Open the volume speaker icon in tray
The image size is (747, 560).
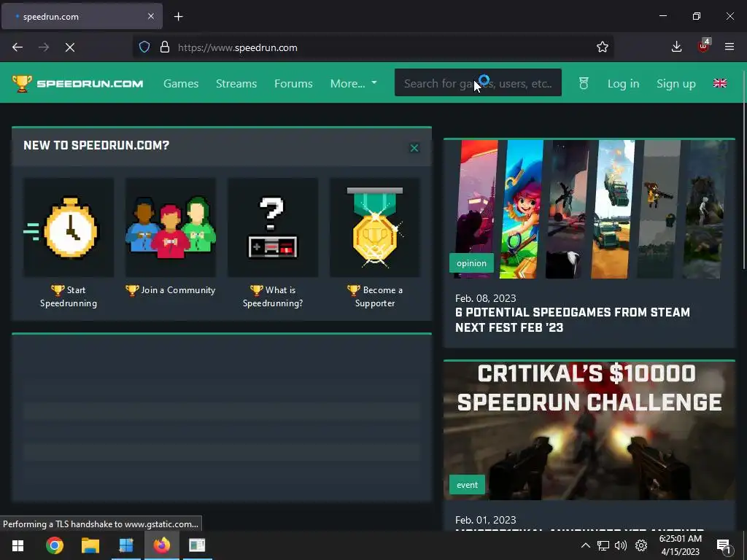pos(621,545)
